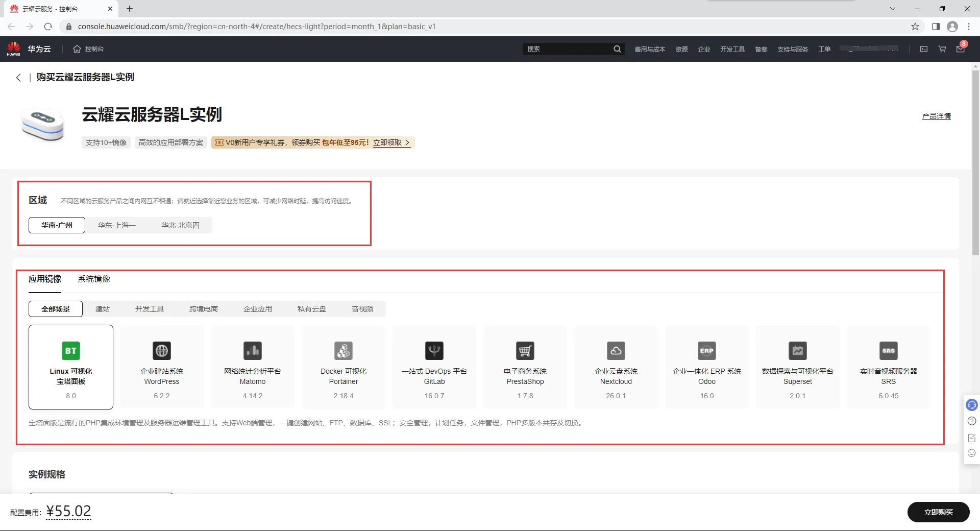This screenshot has height=531, width=980.
Task: Filter images by 全部场景
Action: (56, 309)
